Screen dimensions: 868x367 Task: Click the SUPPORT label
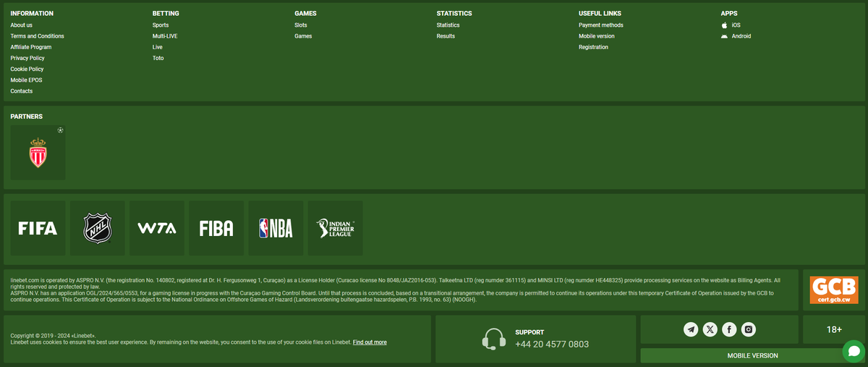pos(529,332)
